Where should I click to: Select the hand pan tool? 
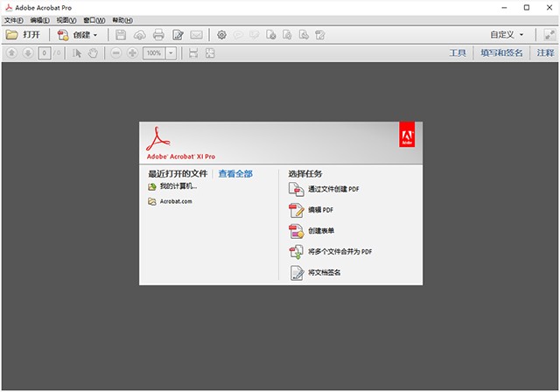[x=92, y=53]
